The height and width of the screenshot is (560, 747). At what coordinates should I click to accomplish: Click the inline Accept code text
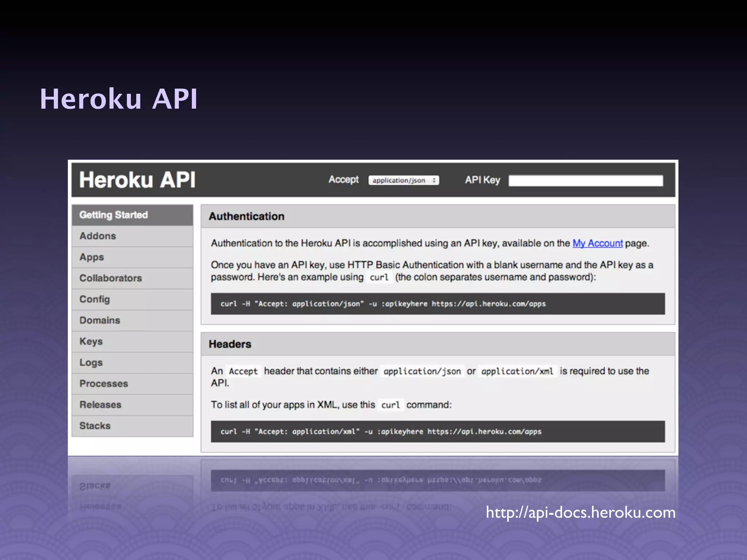coord(243,372)
